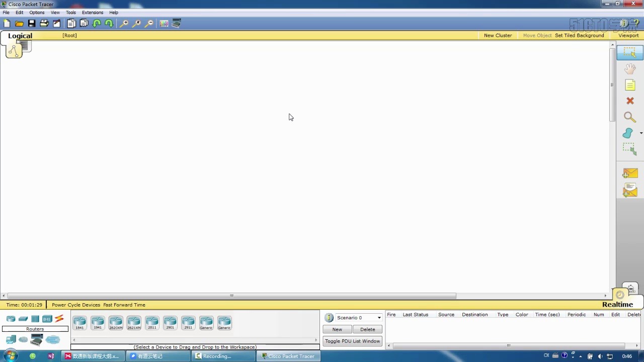Image resolution: width=644 pixels, height=362 pixels.
Task: Click the Viewport button
Action: pos(628,35)
